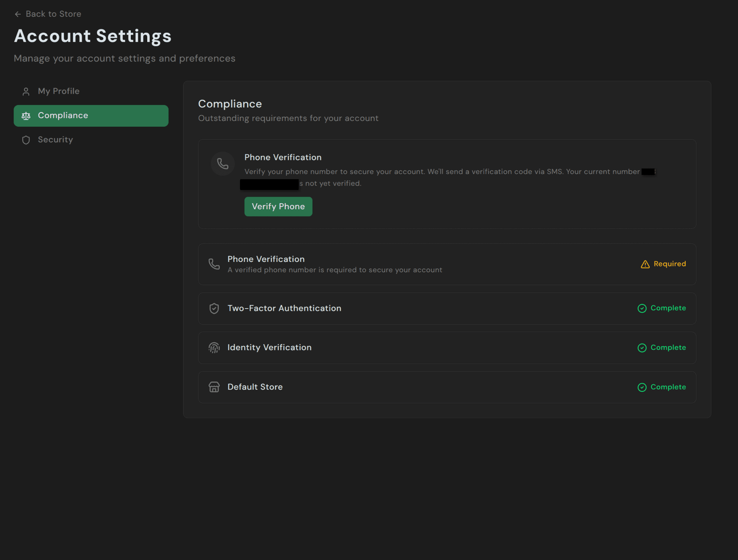Select the Compliance sidebar item

pos(91,116)
